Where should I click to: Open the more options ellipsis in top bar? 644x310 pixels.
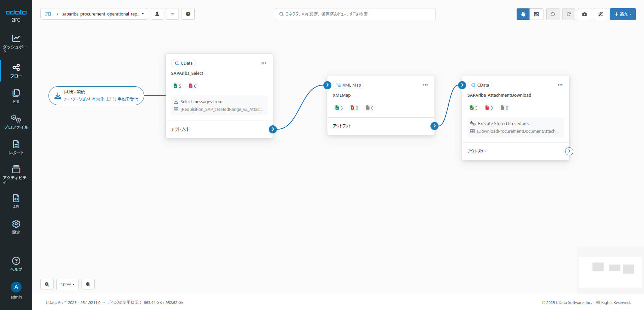[172, 14]
